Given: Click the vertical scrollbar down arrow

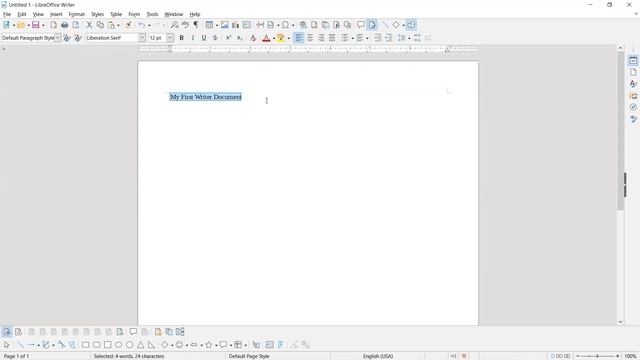Looking at the screenshot, I should pyautogui.click(x=620, y=322).
